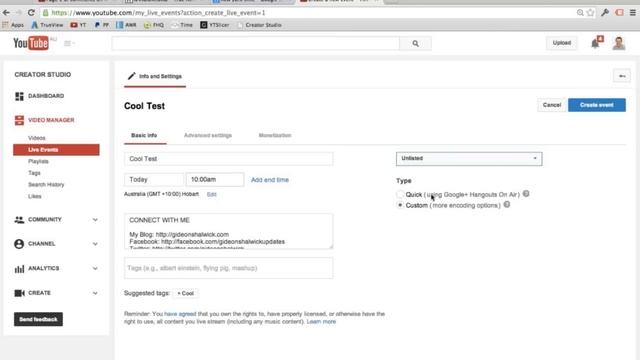
Task: Switch to the Monetization tab
Action: pyautogui.click(x=275, y=136)
